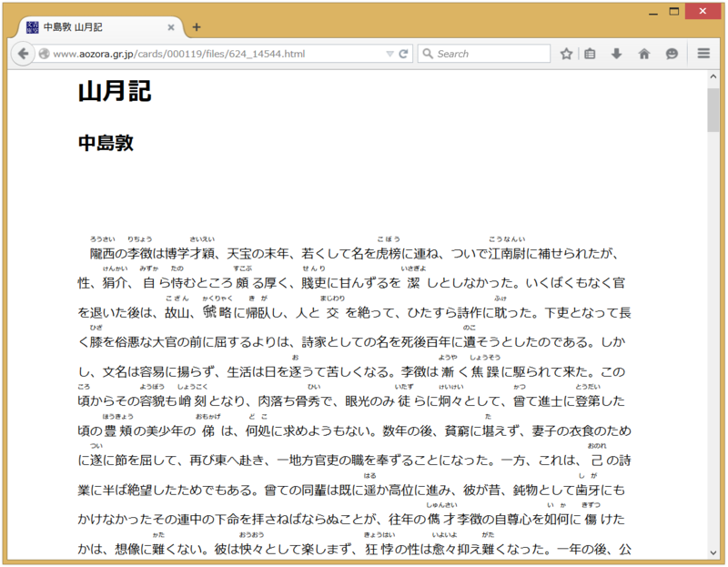Open the hamburger menu
Screen dimensions: 728x567
tap(703, 54)
